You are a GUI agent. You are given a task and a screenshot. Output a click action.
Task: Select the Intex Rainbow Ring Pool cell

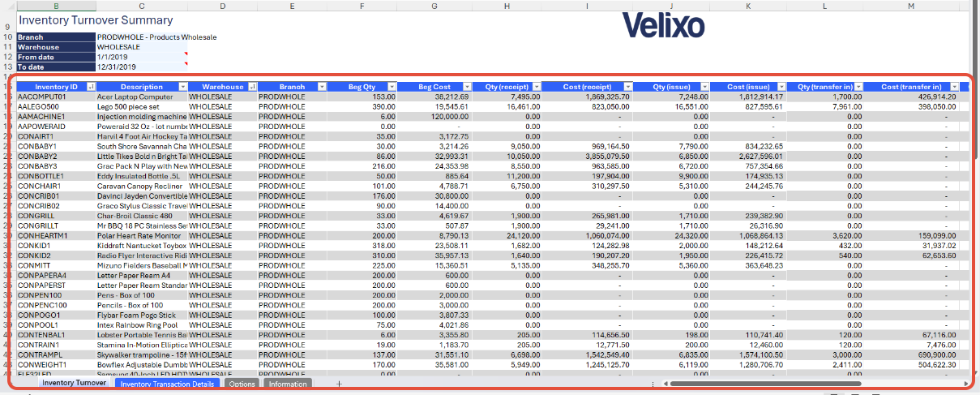point(142,324)
